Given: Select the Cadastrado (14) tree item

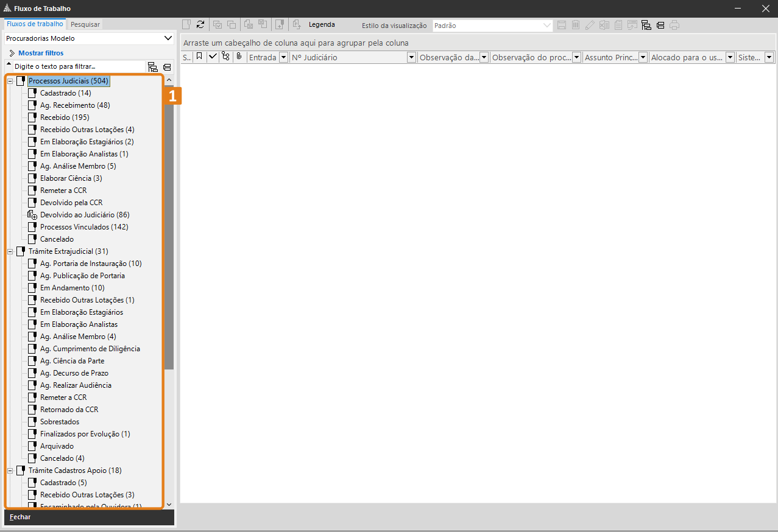Looking at the screenshot, I should coord(66,93).
